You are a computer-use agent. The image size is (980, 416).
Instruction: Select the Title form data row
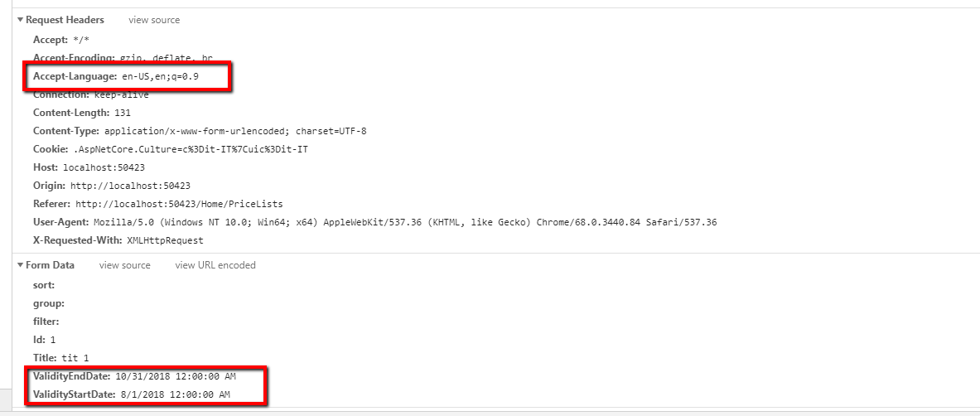(x=60, y=358)
